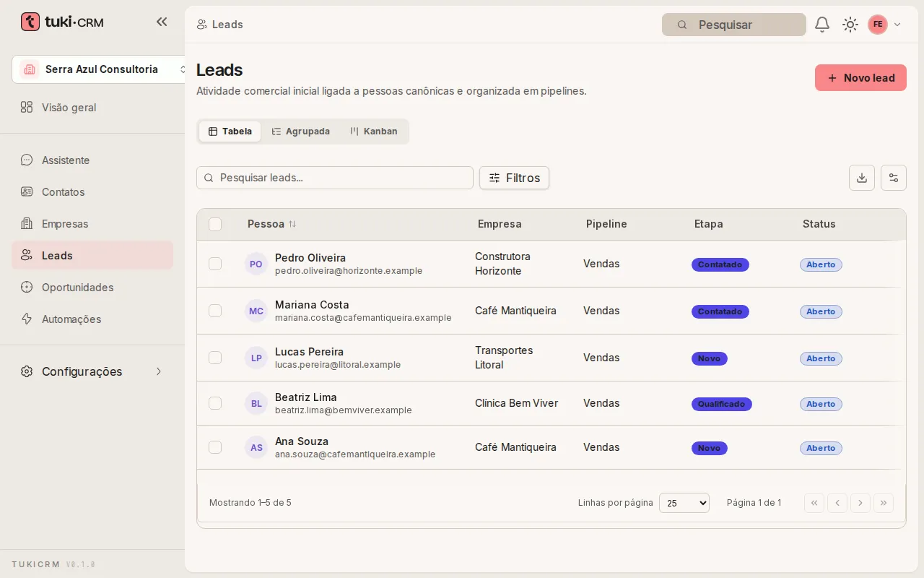Screen dimensions: 924x578
Task: Open the user menu chevron
Action: pos(897,25)
